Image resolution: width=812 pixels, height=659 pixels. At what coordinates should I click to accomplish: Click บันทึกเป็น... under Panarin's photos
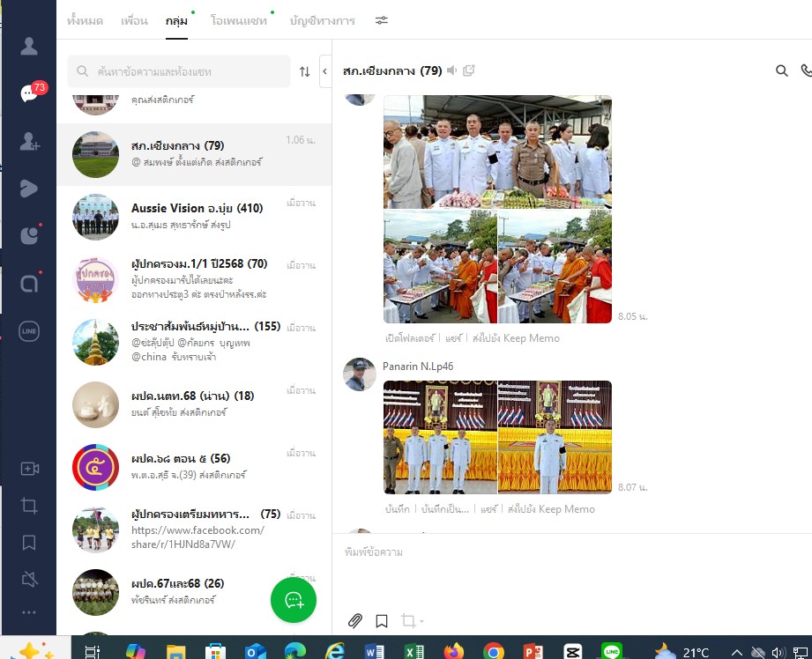tap(446, 508)
